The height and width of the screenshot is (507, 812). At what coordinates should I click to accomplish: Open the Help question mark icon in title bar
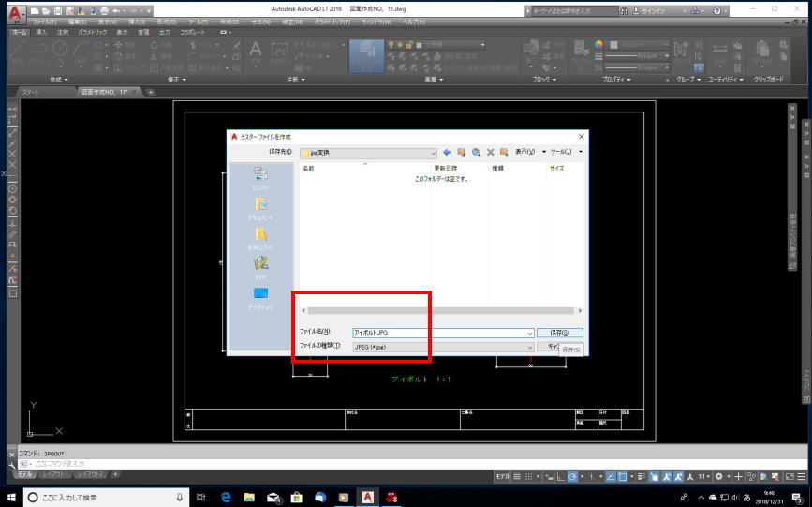point(716,10)
